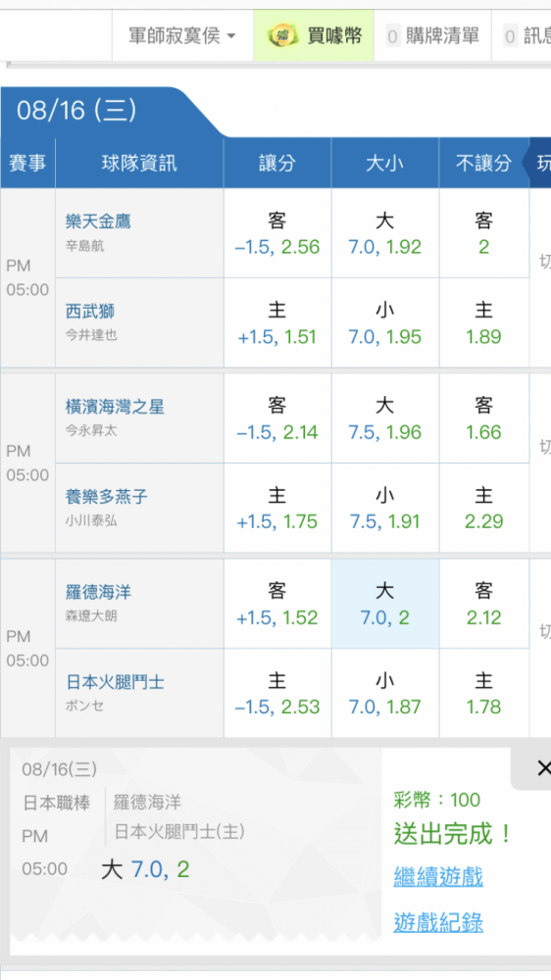The image size is (551, 980).
Task: Click the 繼續遊戲 link
Action: (x=438, y=877)
